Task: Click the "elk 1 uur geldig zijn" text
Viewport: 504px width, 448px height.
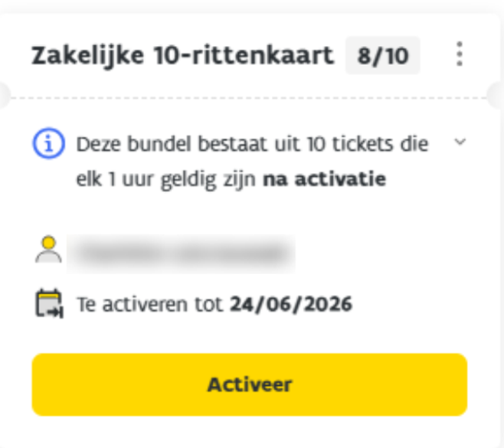Action: 167,179
